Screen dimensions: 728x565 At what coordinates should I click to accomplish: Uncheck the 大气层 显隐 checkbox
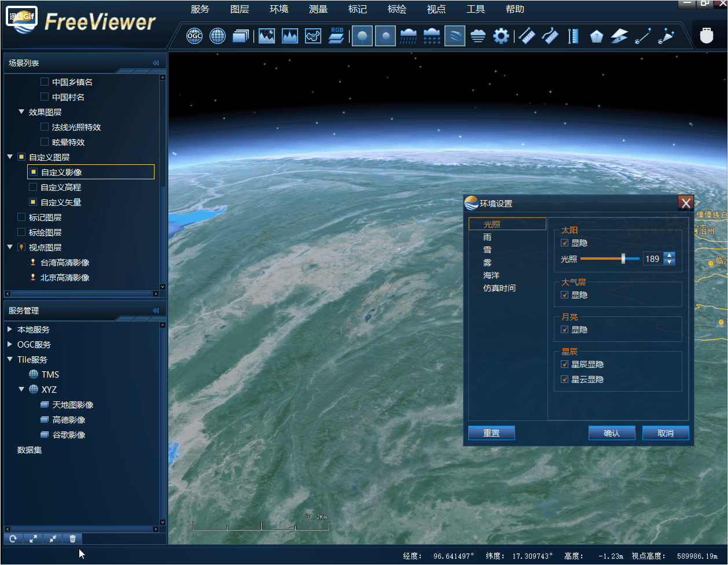pos(565,296)
